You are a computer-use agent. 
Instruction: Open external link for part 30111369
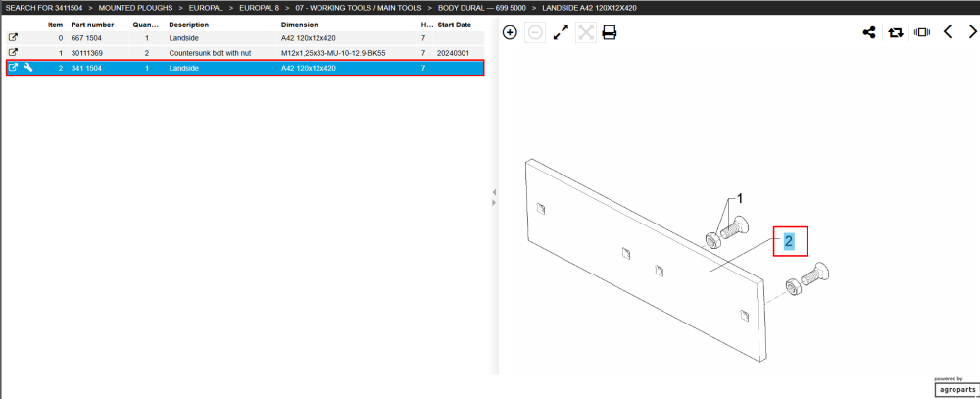[13, 53]
